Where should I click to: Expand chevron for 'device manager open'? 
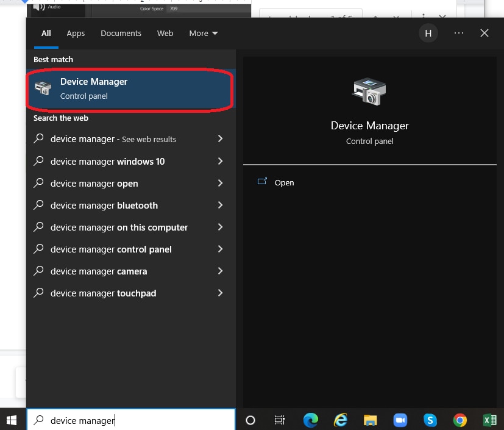pyautogui.click(x=220, y=183)
